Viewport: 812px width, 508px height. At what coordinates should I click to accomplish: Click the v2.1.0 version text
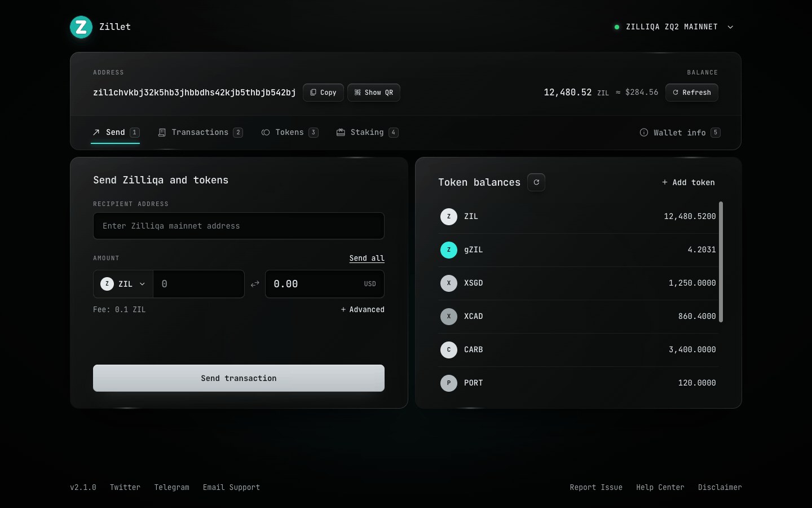click(83, 487)
